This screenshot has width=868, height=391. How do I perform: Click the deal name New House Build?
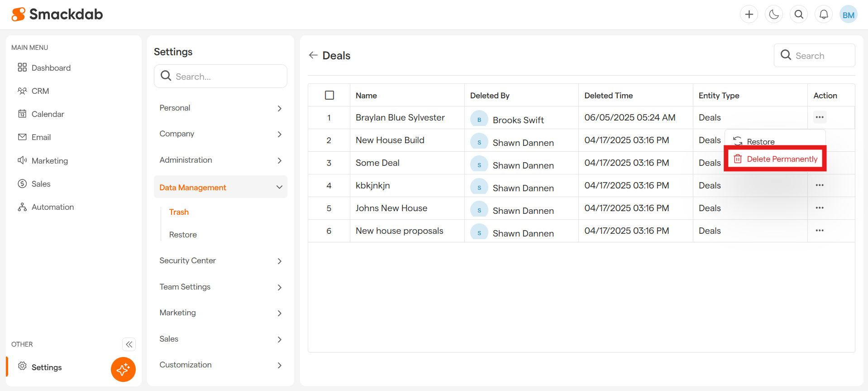tap(390, 140)
